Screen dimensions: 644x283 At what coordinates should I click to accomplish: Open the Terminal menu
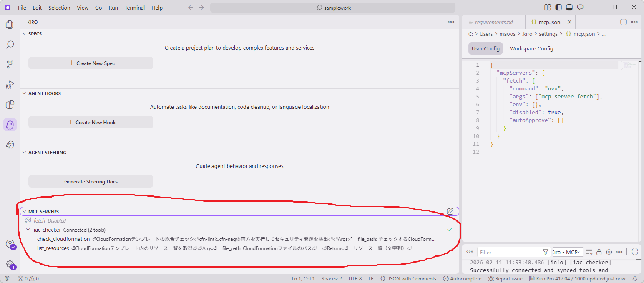(x=134, y=8)
